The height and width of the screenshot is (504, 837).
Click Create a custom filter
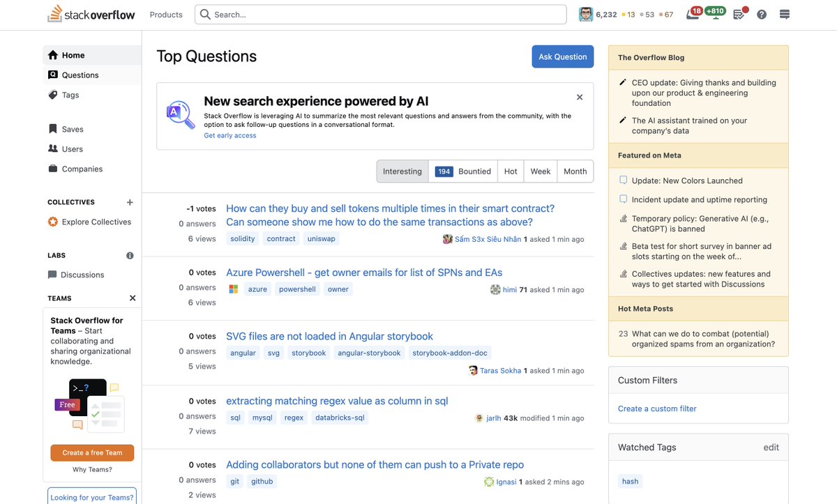pos(657,408)
